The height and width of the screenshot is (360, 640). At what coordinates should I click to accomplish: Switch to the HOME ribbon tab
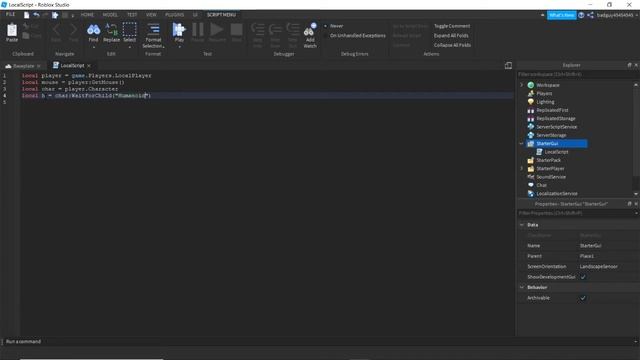pos(87,15)
